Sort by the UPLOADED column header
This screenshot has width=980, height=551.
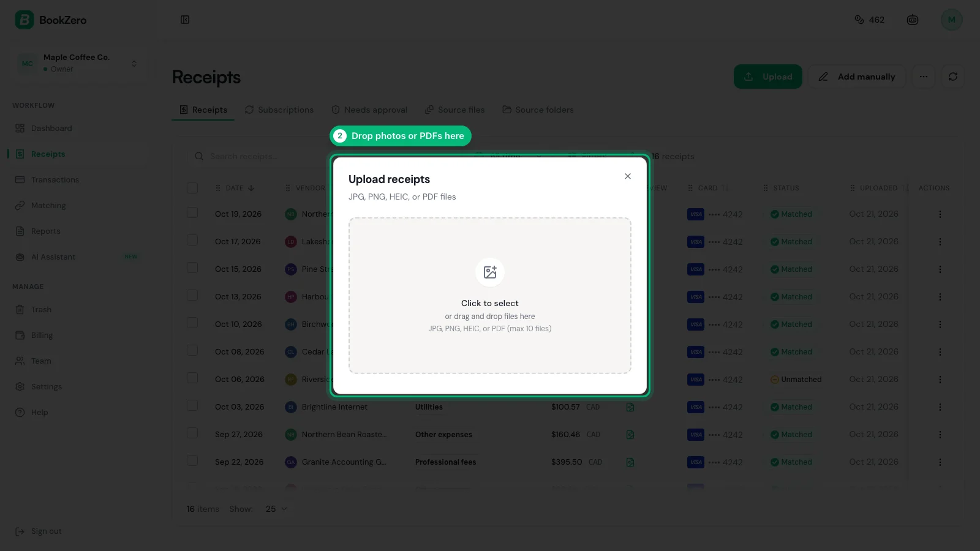878,188
